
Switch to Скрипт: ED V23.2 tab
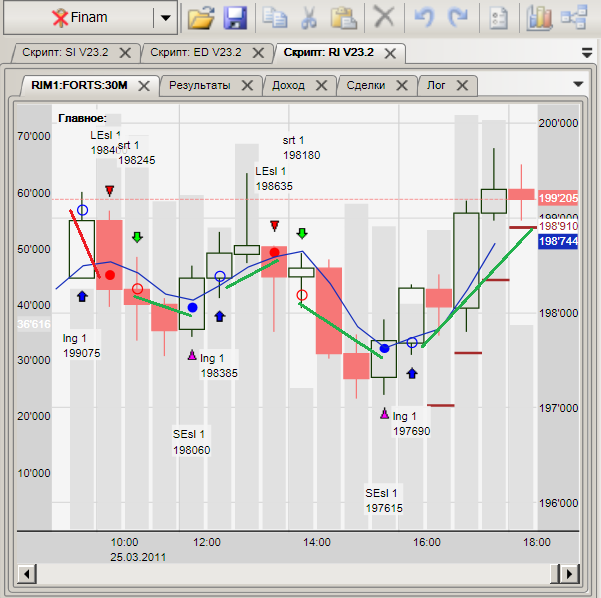pyautogui.click(x=195, y=52)
